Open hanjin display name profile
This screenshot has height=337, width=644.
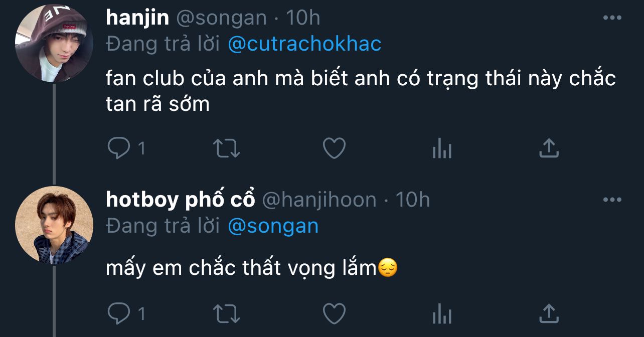[x=137, y=18]
